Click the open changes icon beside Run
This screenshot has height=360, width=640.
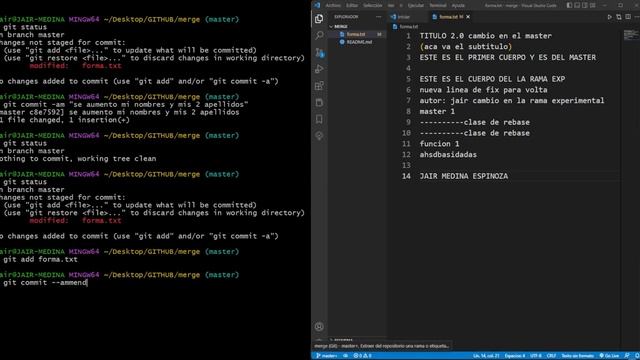coord(619,17)
